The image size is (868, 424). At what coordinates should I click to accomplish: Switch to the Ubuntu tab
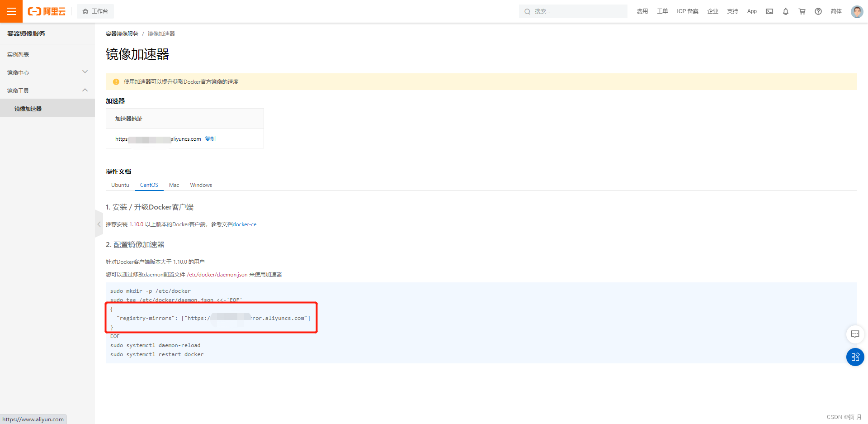click(120, 185)
